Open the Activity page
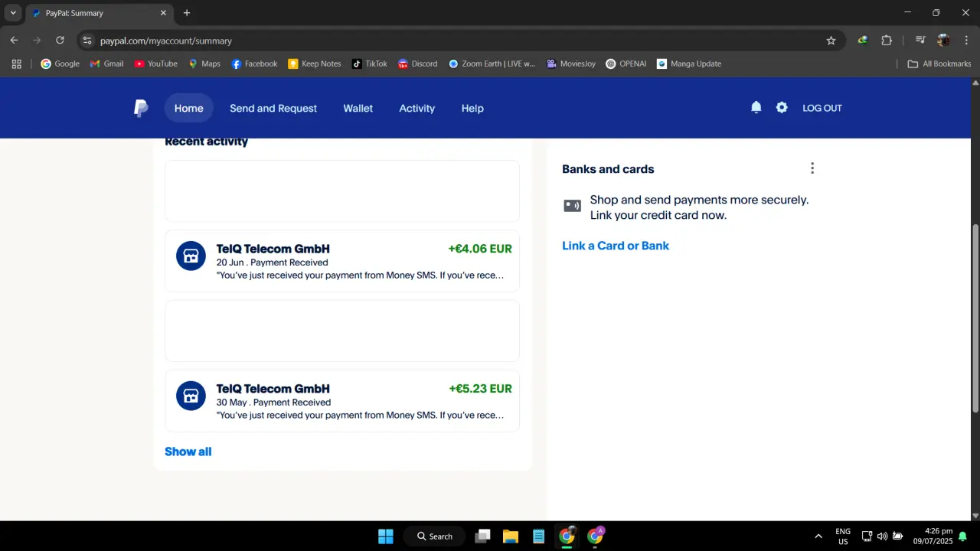Viewport: 980px width, 551px height. tap(417, 108)
